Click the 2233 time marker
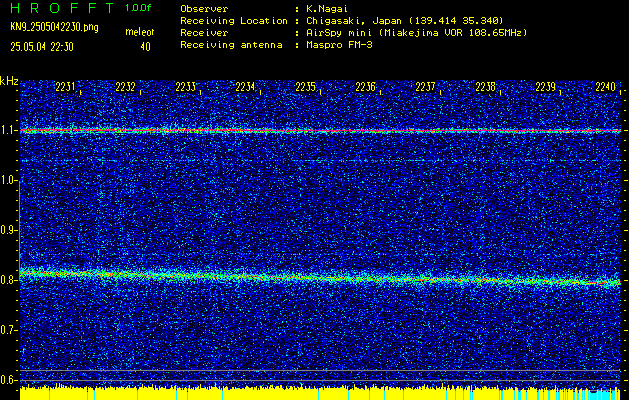Image resolution: width=629 pixels, height=400 pixels. [186, 87]
